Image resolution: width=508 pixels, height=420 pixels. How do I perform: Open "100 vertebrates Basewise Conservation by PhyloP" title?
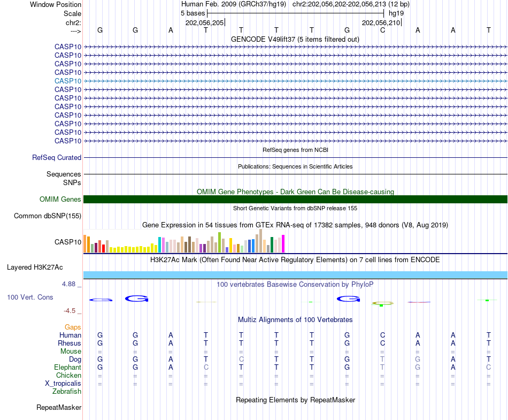(x=295, y=285)
